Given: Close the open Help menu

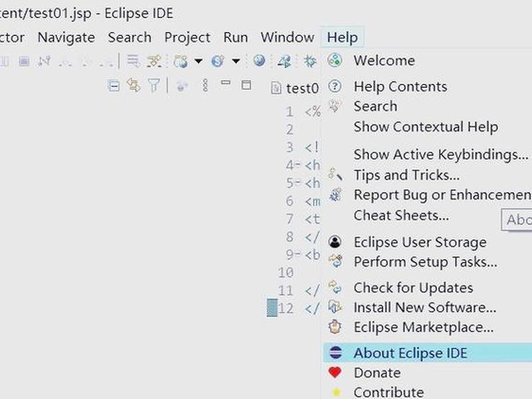Looking at the screenshot, I should click(x=342, y=37).
